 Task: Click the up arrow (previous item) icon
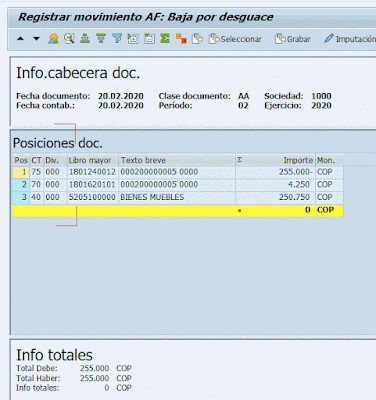click(x=20, y=39)
